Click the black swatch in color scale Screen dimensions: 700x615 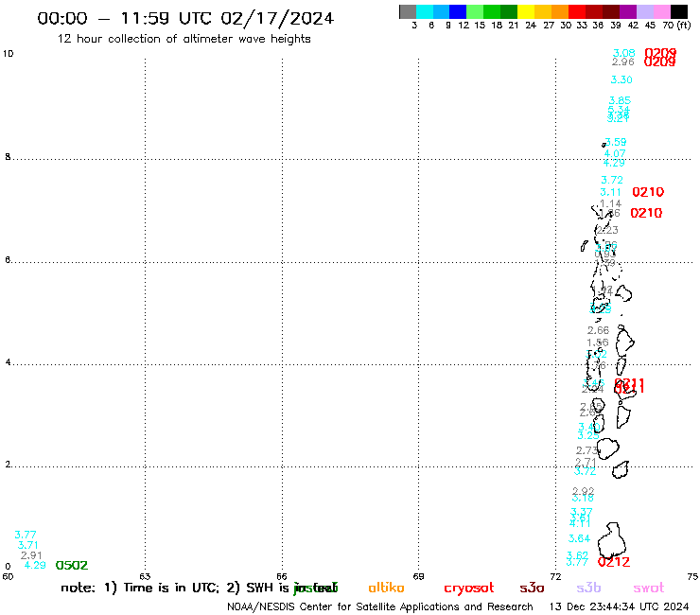[678, 11]
